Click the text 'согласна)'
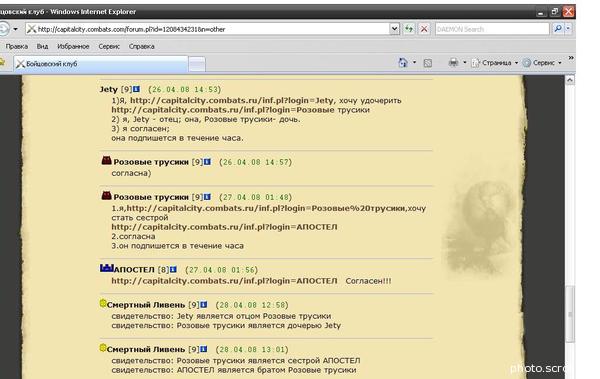The width and height of the screenshot is (600, 379). [x=131, y=173]
